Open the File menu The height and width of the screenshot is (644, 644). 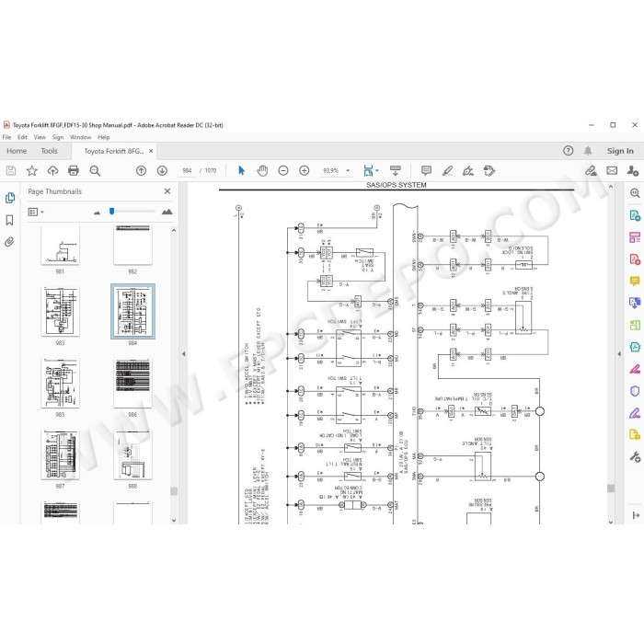click(x=7, y=137)
